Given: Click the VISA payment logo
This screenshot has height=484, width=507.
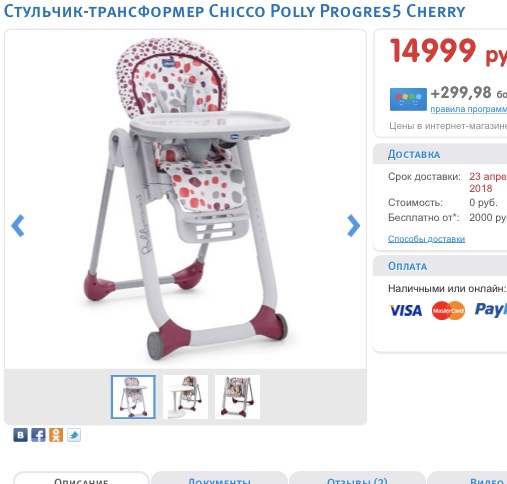Looking at the screenshot, I should point(406,310).
